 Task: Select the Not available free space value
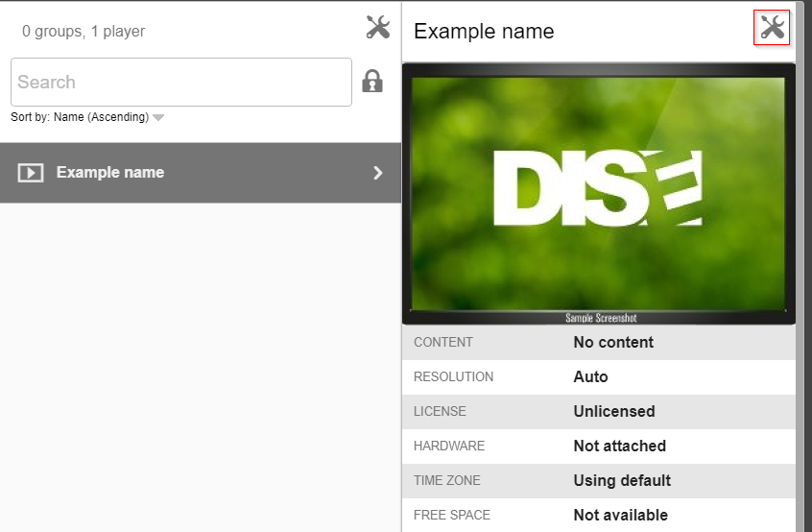tap(620, 515)
